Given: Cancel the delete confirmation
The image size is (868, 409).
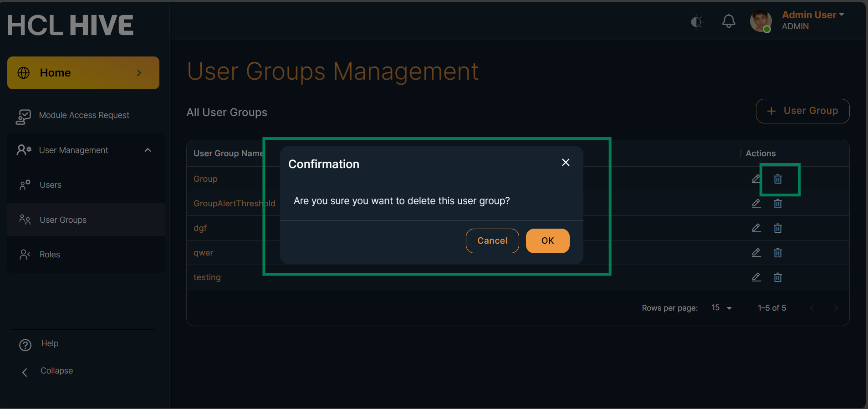Looking at the screenshot, I should pos(492,241).
